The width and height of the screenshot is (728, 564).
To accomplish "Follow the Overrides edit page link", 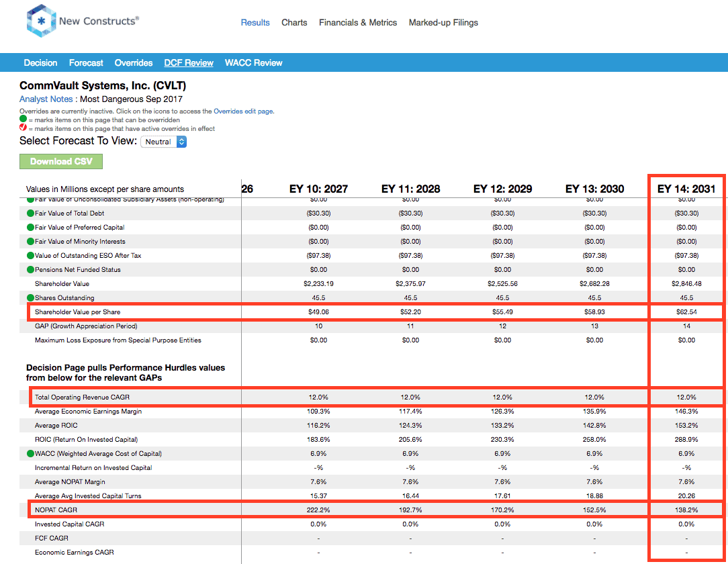I will click(x=243, y=111).
